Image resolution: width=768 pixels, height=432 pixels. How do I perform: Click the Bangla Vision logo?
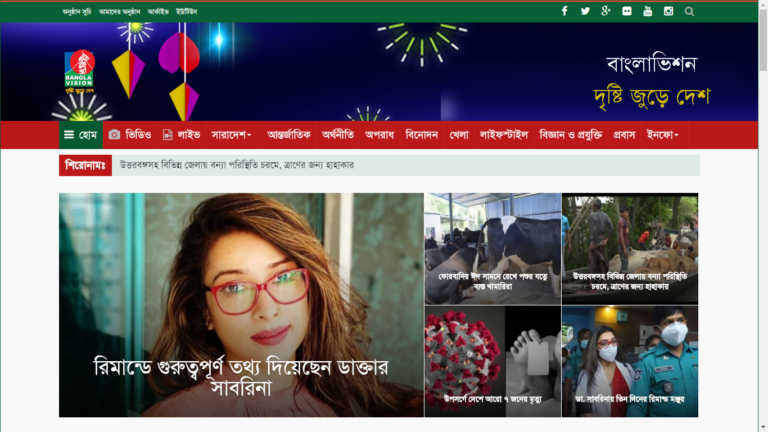pyautogui.click(x=79, y=72)
